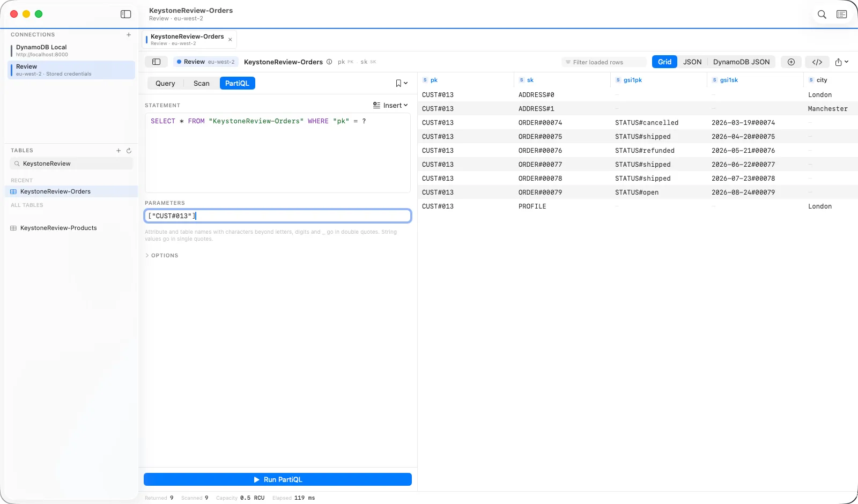Click the Review eu-west-2 connection badge

click(x=205, y=62)
